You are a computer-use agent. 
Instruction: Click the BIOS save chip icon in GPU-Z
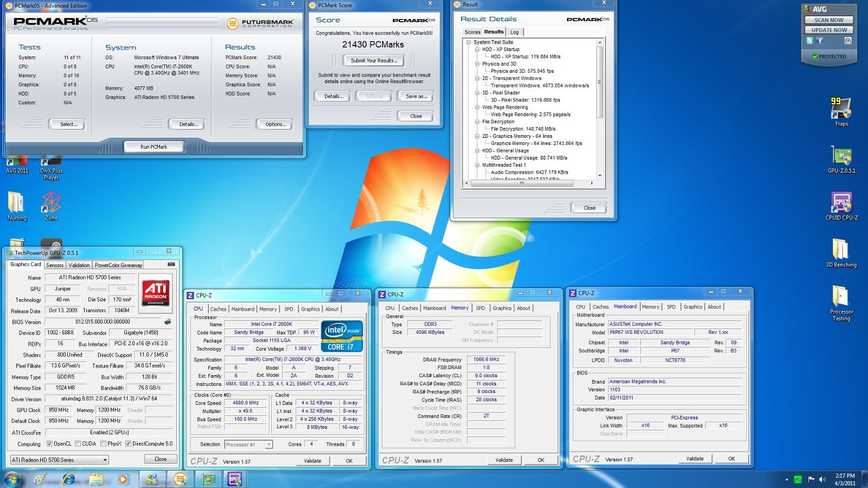(167, 322)
